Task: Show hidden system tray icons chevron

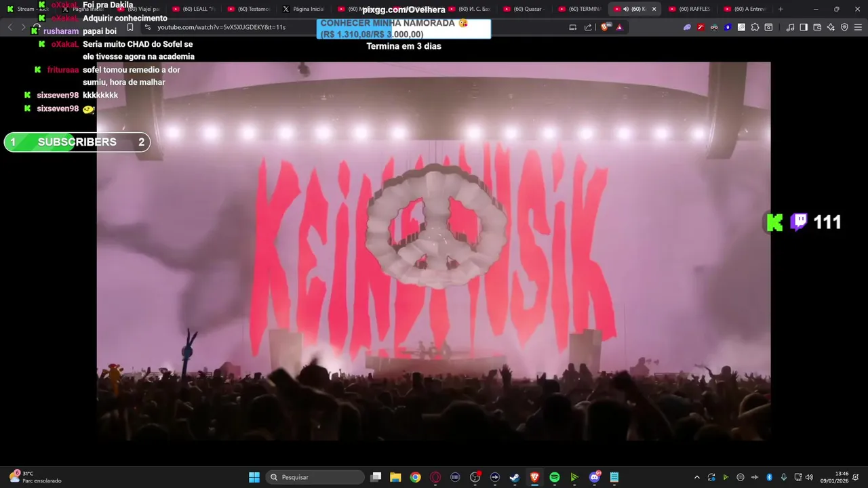Action: click(x=696, y=477)
